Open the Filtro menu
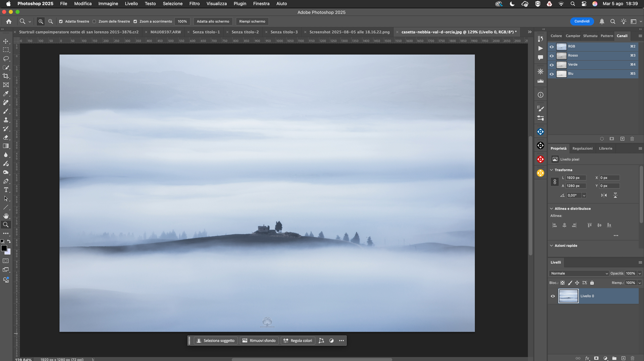The image size is (644, 361). 194,4
